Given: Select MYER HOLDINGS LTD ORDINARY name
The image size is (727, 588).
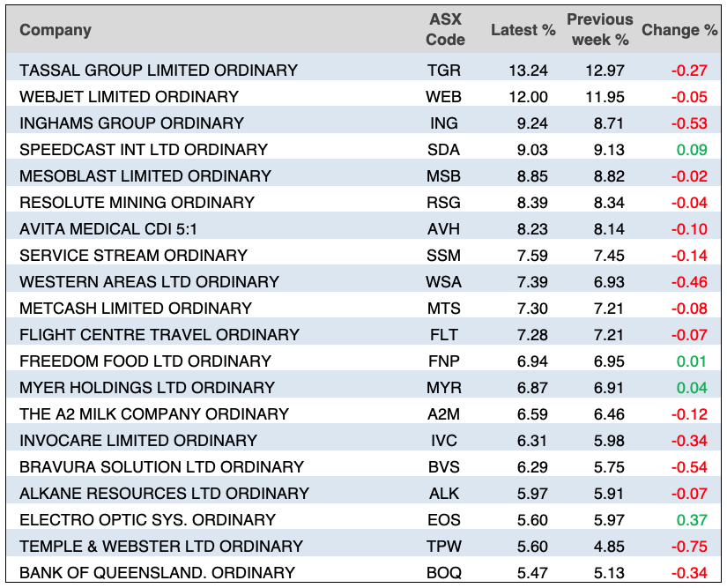Looking at the screenshot, I should coord(147,388).
